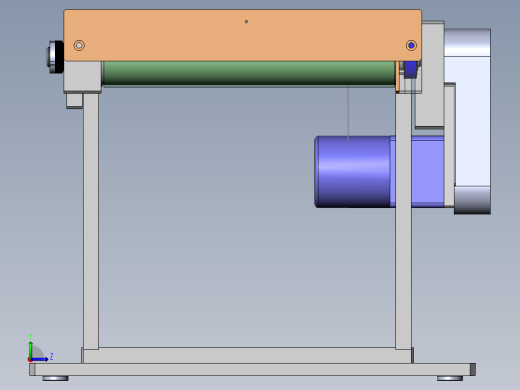Click the left screw hole on orange plate

point(79,45)
